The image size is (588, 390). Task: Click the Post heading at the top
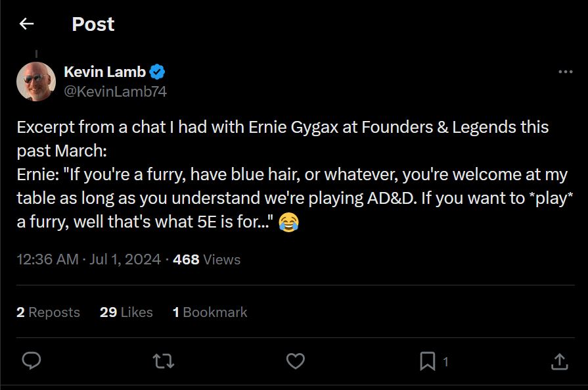(93, 24)
